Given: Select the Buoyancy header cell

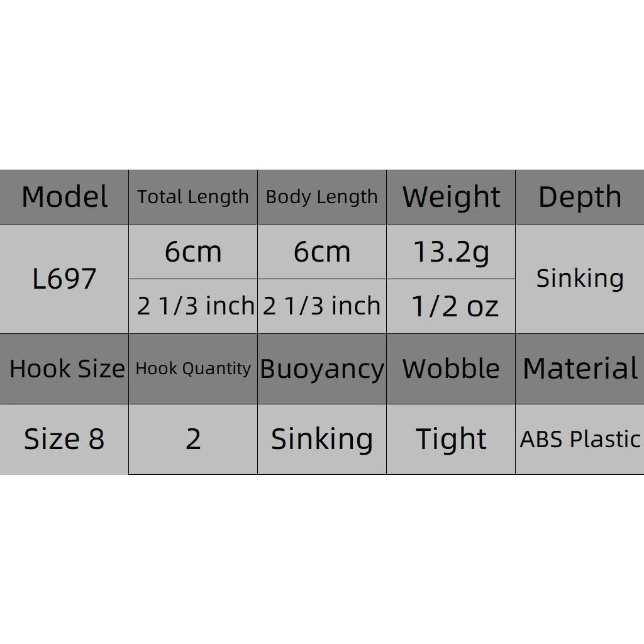Looking at the screenshot, I should pyautogui.click(x=322, y=369).
